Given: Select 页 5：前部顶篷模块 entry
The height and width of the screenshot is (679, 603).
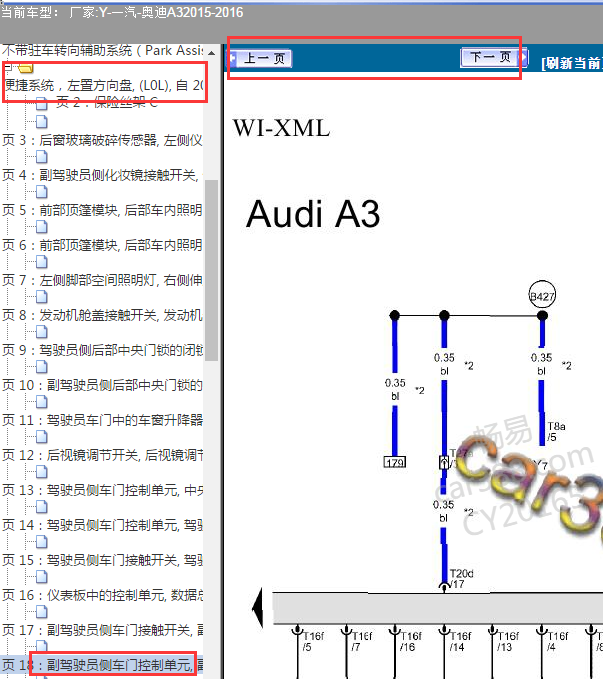Looking at the screenshot, I should 102,210.
